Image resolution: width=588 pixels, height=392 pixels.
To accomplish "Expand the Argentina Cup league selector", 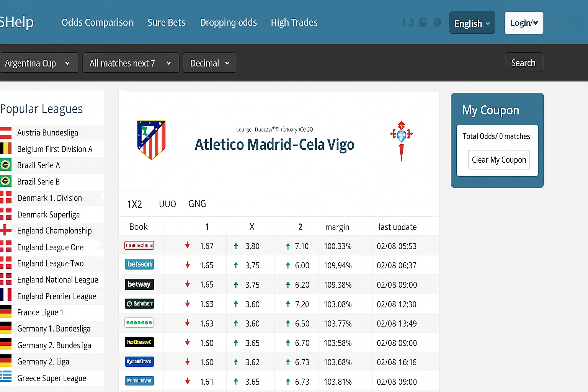I will (x=38, y=63).
